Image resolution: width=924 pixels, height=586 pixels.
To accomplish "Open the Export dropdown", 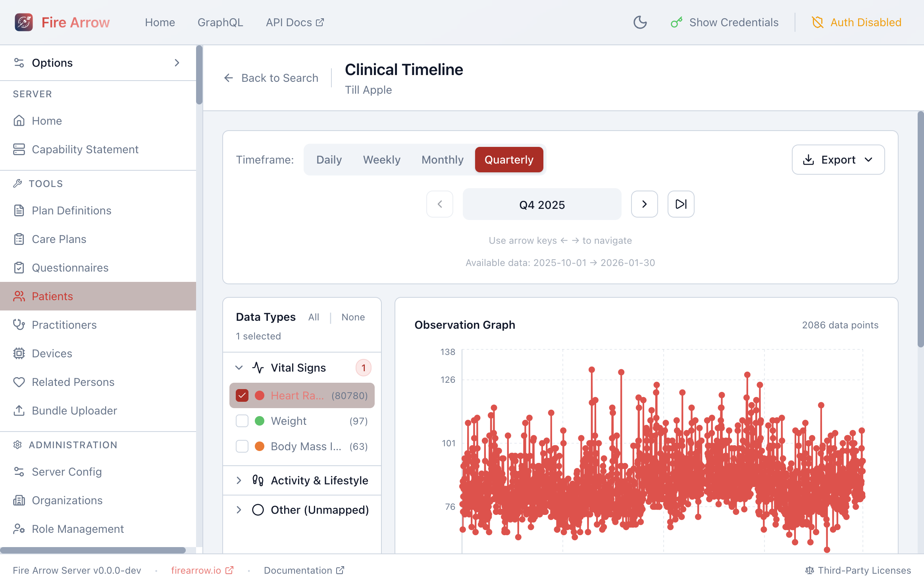I will 838,160.
